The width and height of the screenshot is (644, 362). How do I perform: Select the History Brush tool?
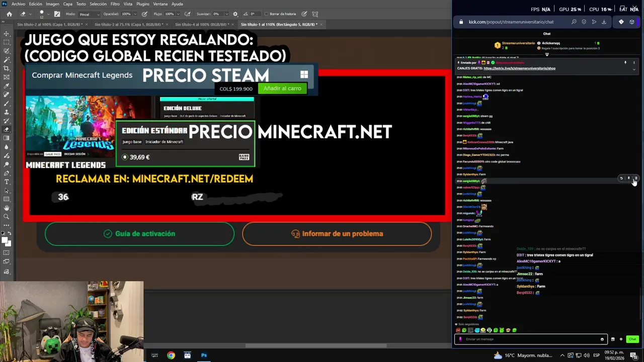click(7, 121)
